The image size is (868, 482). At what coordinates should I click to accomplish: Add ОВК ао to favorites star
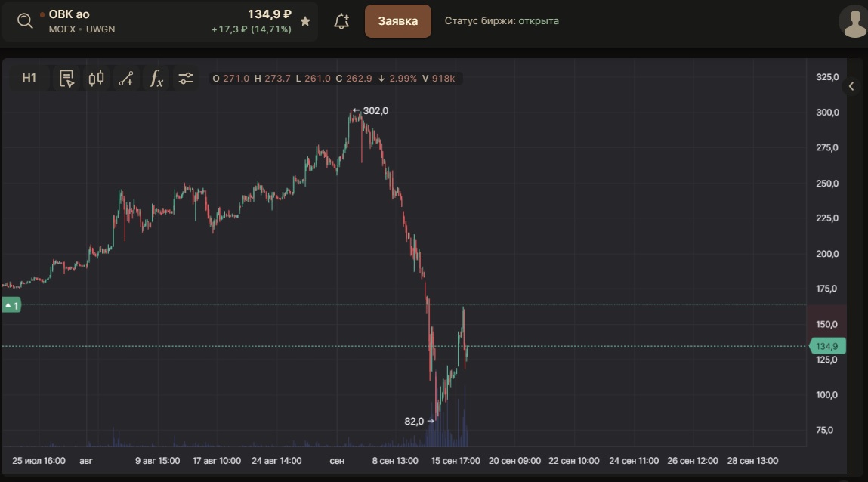click(x=305, y=21)
